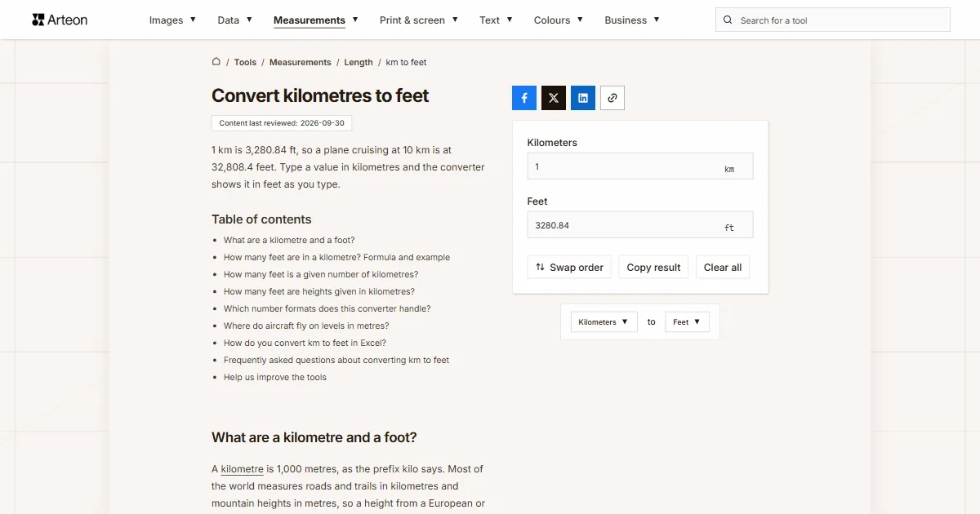
Task: Open the Data menu
Action: click(x=234, y=20)
